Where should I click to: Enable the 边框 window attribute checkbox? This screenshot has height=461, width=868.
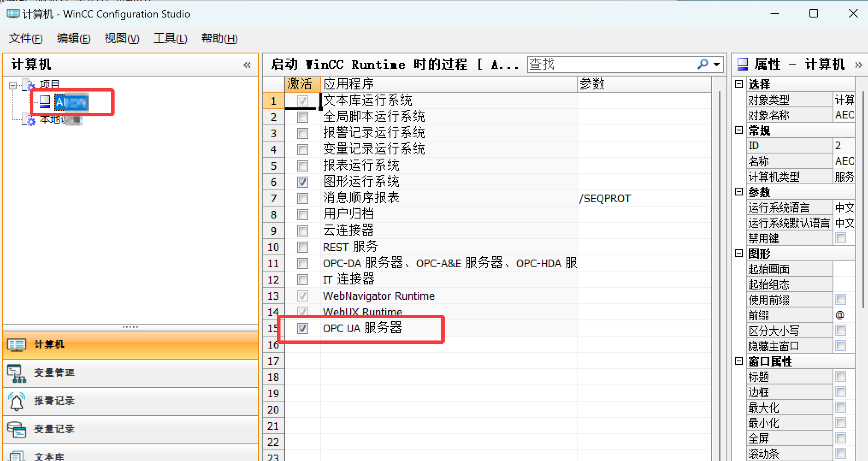click(841, 392)
